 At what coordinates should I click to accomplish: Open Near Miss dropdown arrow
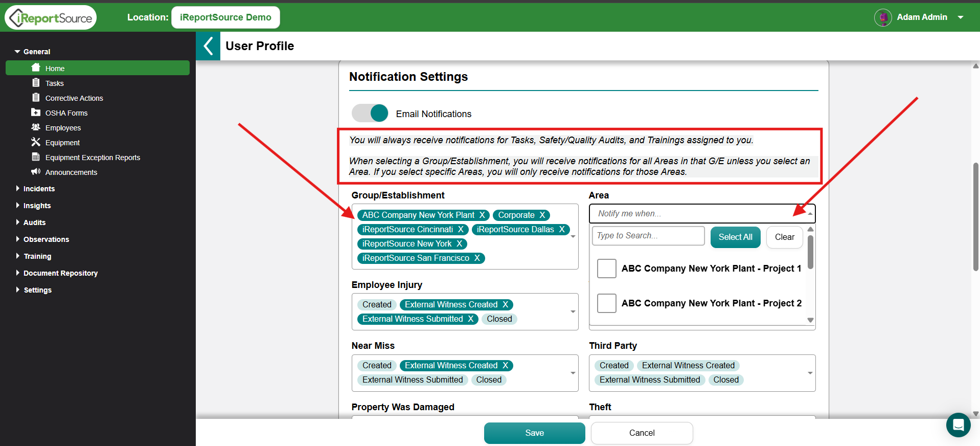tap(573, 373)
